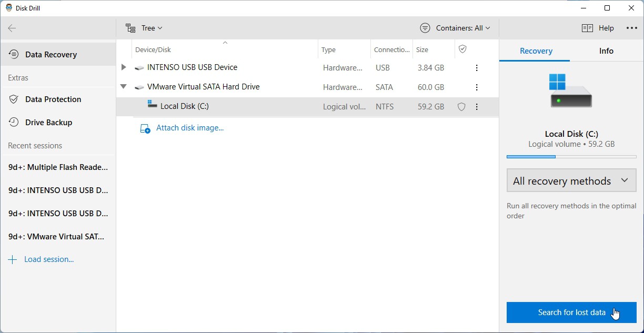Screen dimensions: 644x333
Task: Click the shield protection column header icon
Action: point(462,49)
